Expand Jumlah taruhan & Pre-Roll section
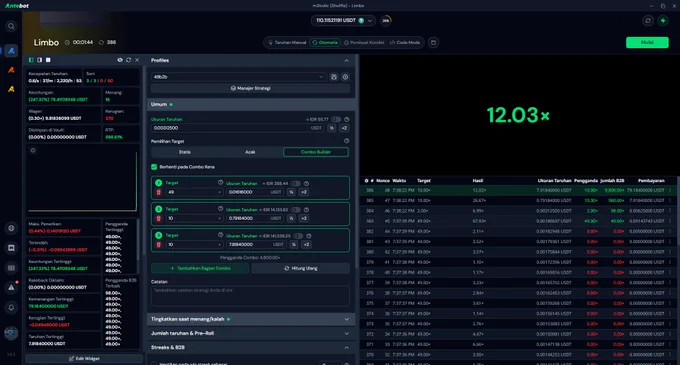 [251, 333]
